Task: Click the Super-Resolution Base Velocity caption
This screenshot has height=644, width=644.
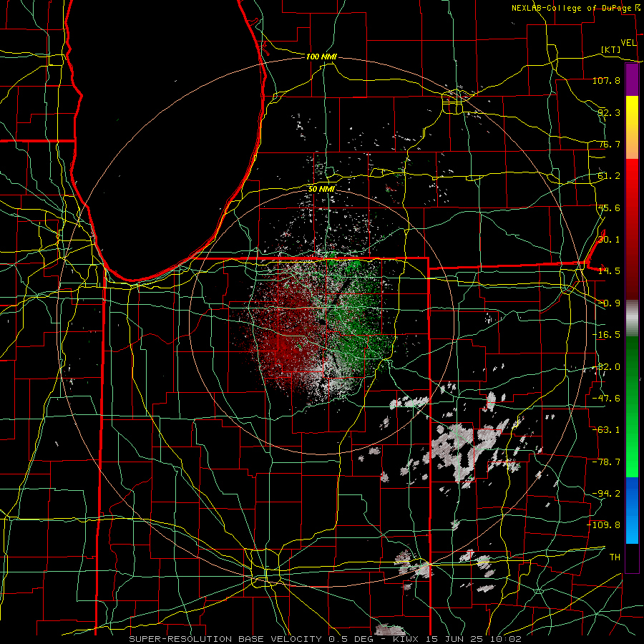Action: [326, 639]
